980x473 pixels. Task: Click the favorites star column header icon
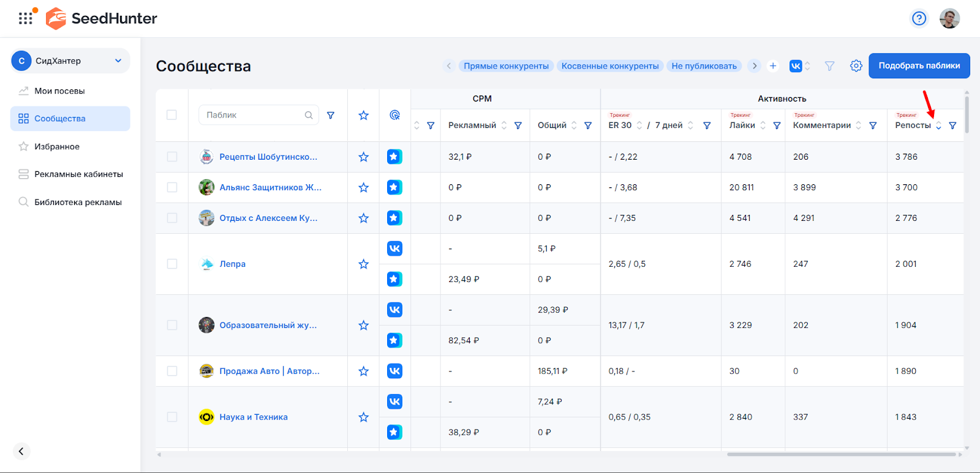click(x=363, y=115)
